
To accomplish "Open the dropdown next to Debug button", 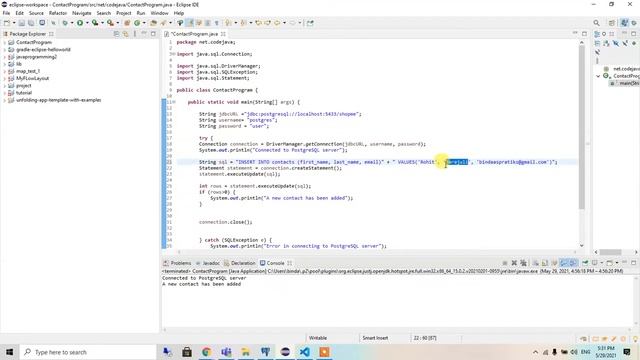I will tap(71, 23).
